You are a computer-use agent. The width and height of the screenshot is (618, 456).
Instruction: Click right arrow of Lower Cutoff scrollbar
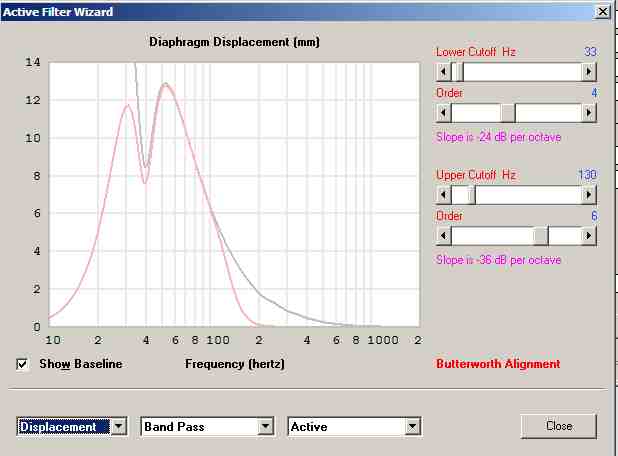tap(589, 72)
